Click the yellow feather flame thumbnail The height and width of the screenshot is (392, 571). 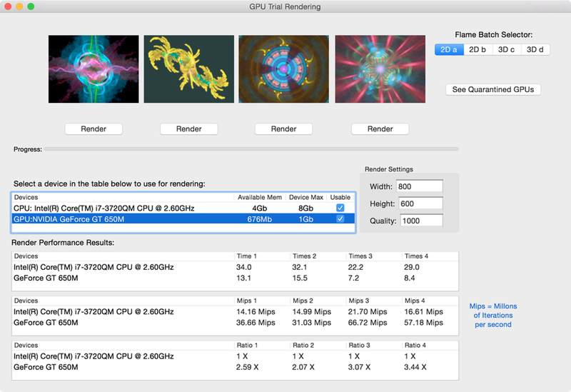pos(189,69)
